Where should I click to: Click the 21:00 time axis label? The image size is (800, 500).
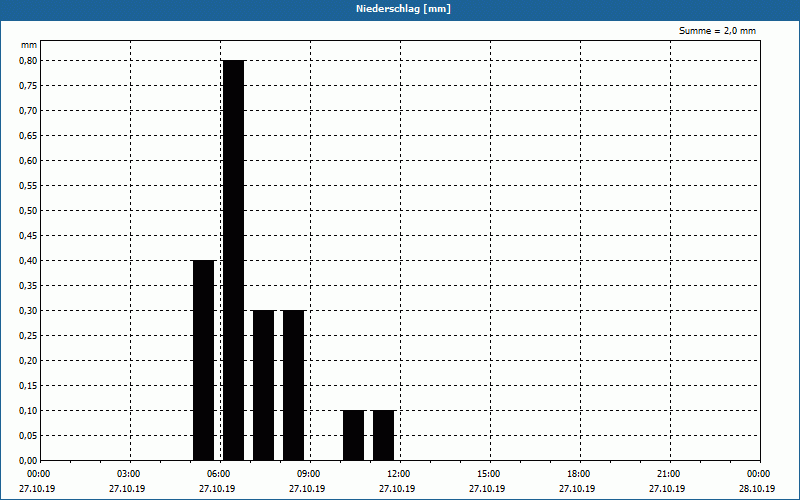(668, 474)
